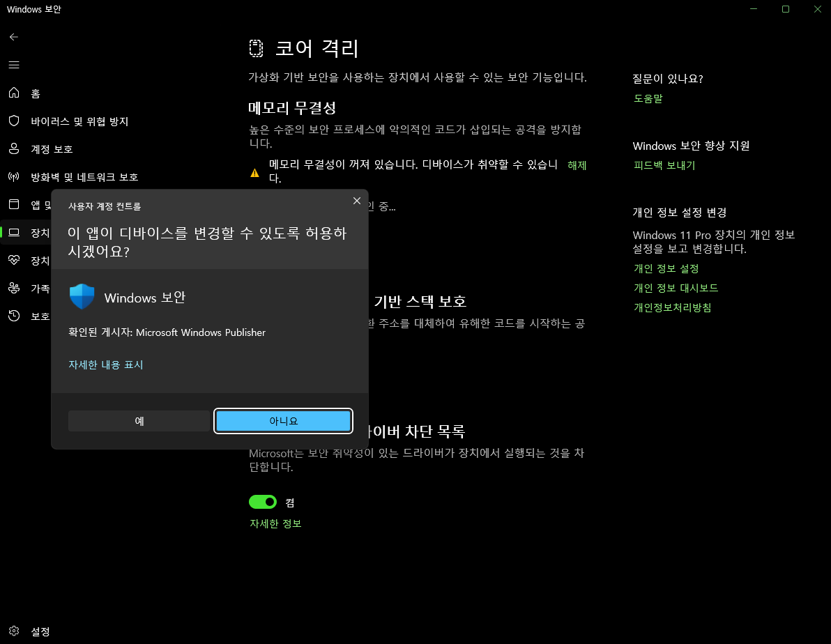Turn off the driver blocklist toggle
The image size is (831, 644).
[263, 501]
